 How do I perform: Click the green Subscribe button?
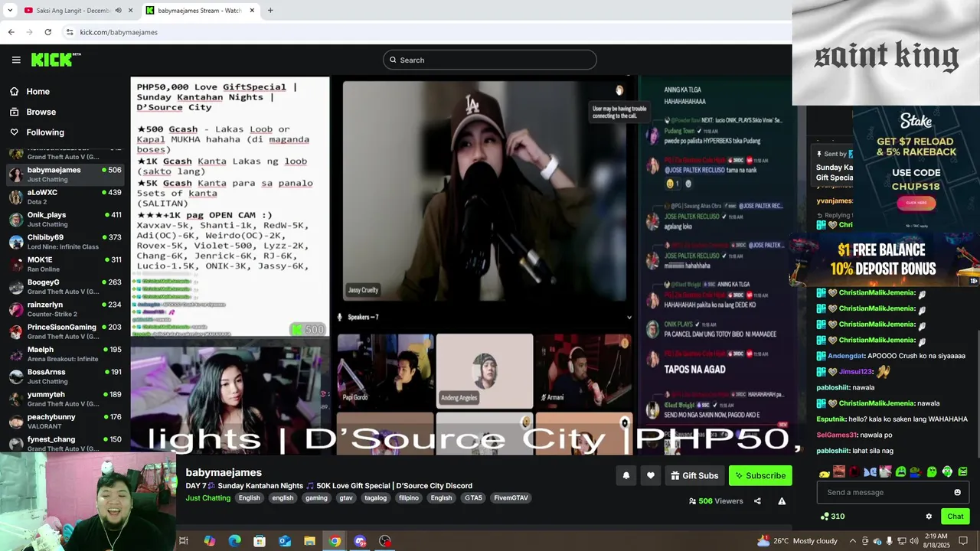pyautogui.click(x=760, y=475)
